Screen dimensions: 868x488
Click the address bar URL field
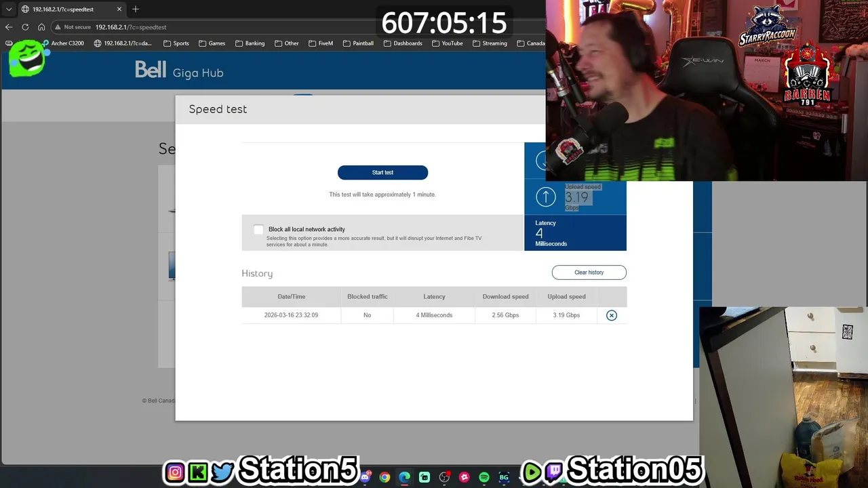pos(298,27)
